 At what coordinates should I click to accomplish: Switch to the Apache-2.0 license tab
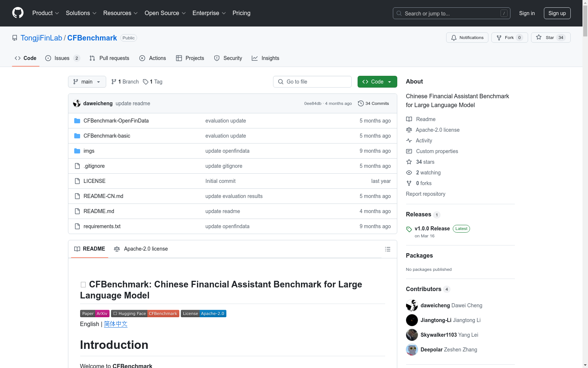(x=141, y=249)
